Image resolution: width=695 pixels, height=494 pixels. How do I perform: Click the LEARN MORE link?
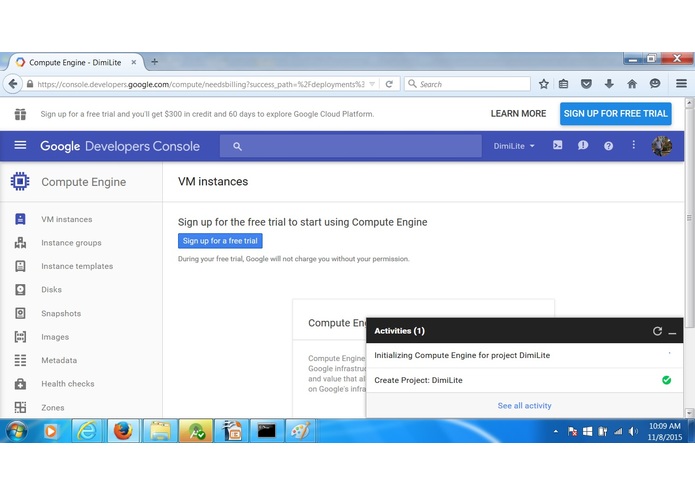pyautogui.click(x=518, y=114)
